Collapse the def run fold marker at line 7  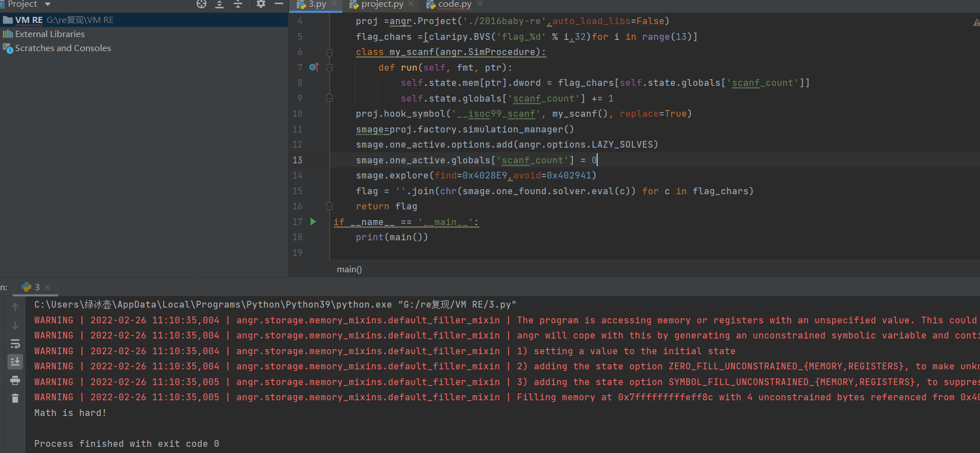click(329, 68)
